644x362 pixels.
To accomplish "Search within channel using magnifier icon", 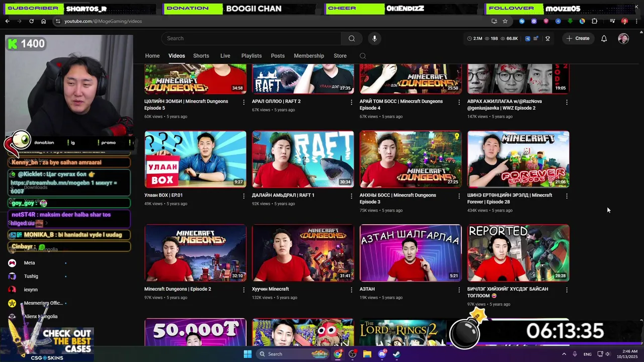I will tap(363, 56).
